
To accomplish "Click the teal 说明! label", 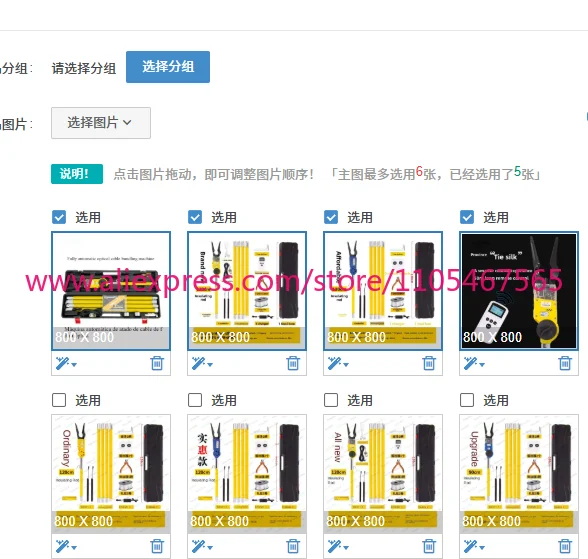I will pyautogui.click(x=77, y=174).
